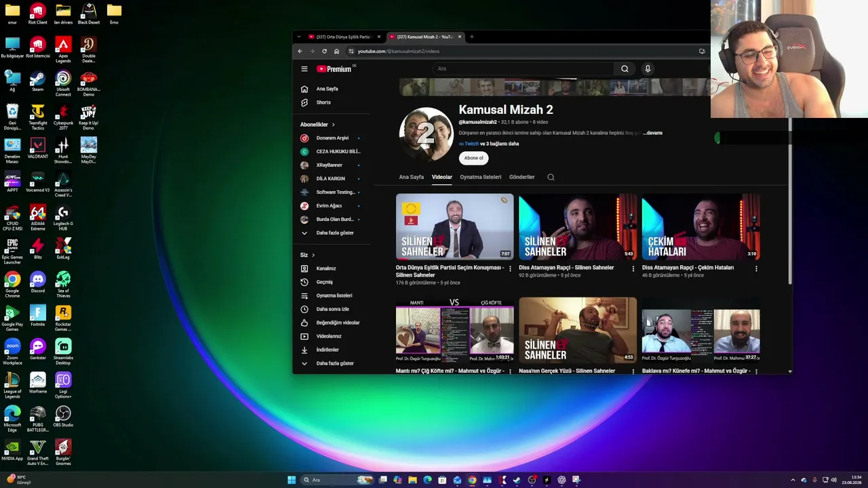The image size is (868, 488).
Task: Open the channel Ana Sayfa tab
Action: 412,177
